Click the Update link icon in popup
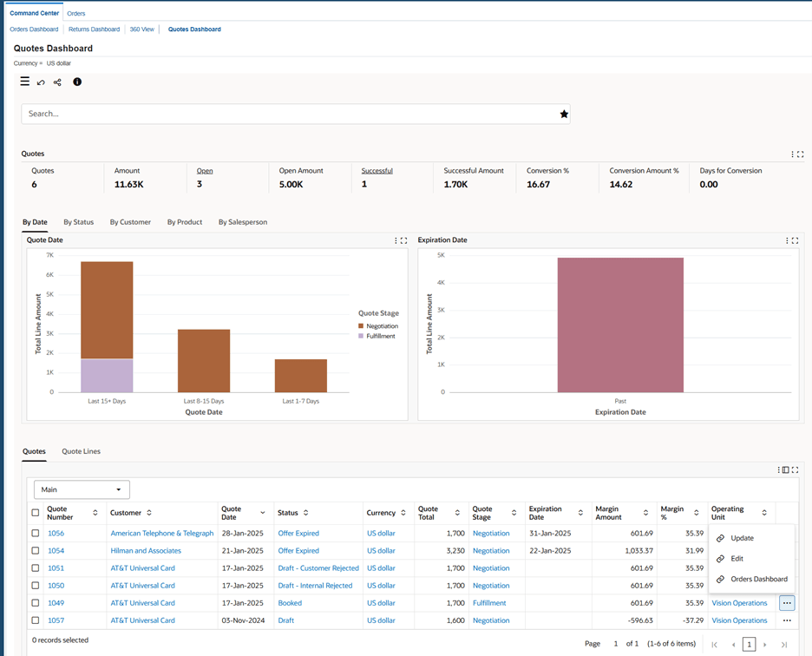812x656 pixels. [720, 538]
